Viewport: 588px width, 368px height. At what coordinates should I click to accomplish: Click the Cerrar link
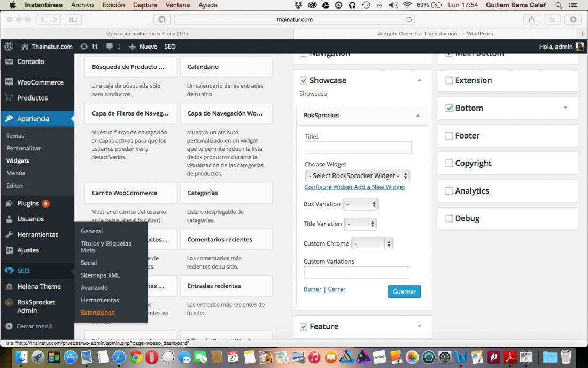(337, 289)
